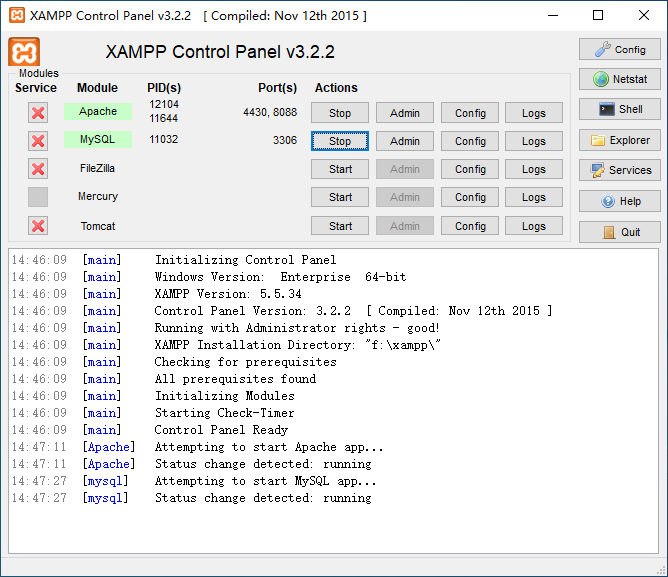
Task: Click the green MySQL module label
Action: [x=98, y=139]
